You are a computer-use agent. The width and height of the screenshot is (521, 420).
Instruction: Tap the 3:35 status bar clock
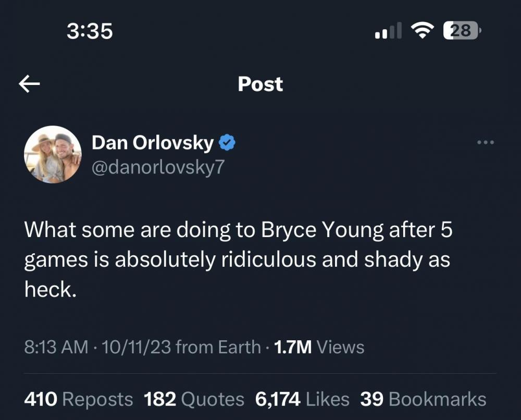tap(90, 31)
